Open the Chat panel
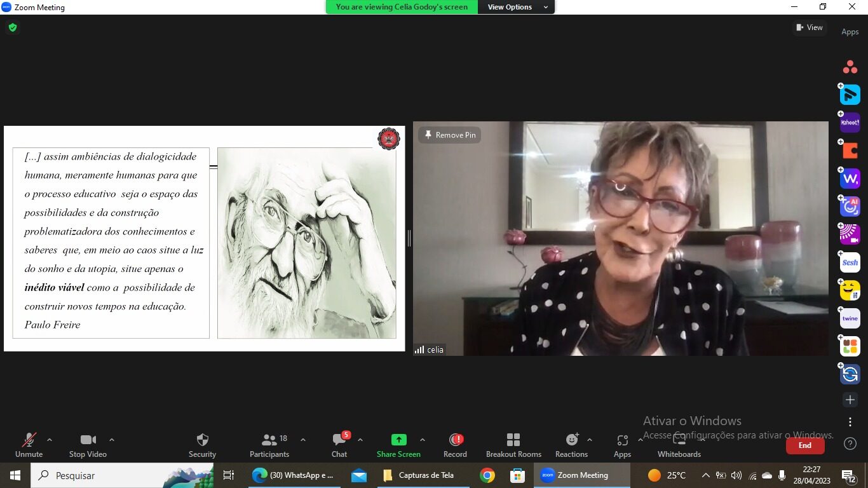Image resolution: width=868 pixels, height=488 pixels. point(339,445)
